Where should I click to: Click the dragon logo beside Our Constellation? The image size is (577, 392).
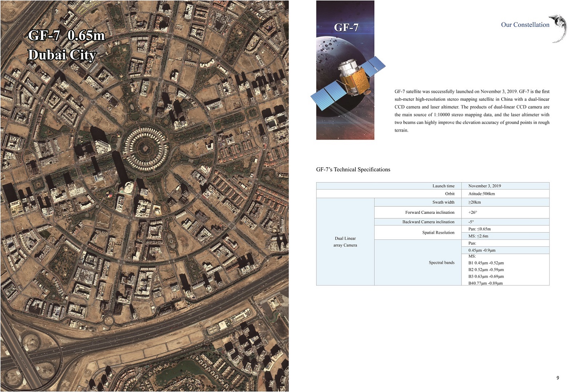559,28
